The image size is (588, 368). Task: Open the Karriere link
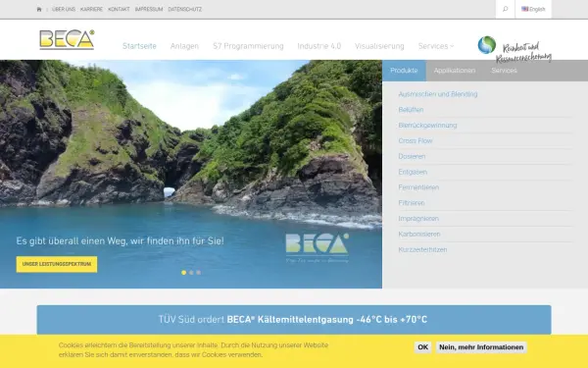[x=91, y=9]
